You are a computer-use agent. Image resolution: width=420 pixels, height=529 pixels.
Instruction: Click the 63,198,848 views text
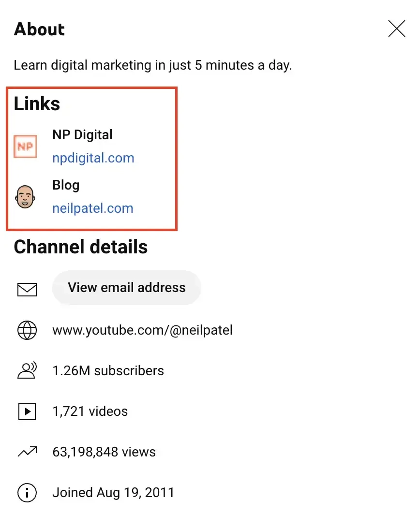pyautogui.click(x=104, y=452)
